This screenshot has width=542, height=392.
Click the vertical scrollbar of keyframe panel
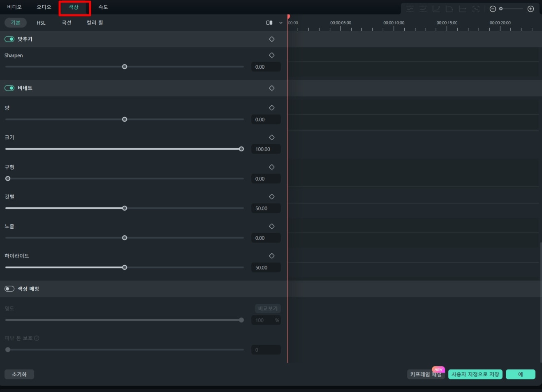pos(541,302)
